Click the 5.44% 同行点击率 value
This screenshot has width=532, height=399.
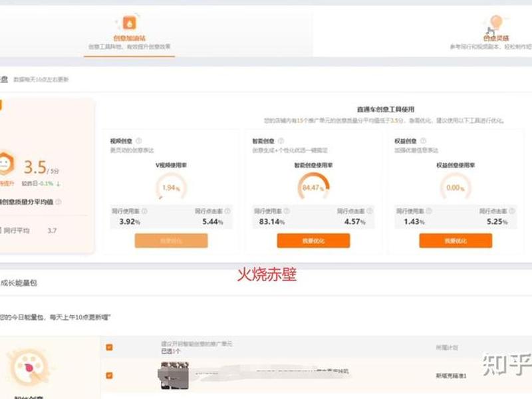pos(213,222)
